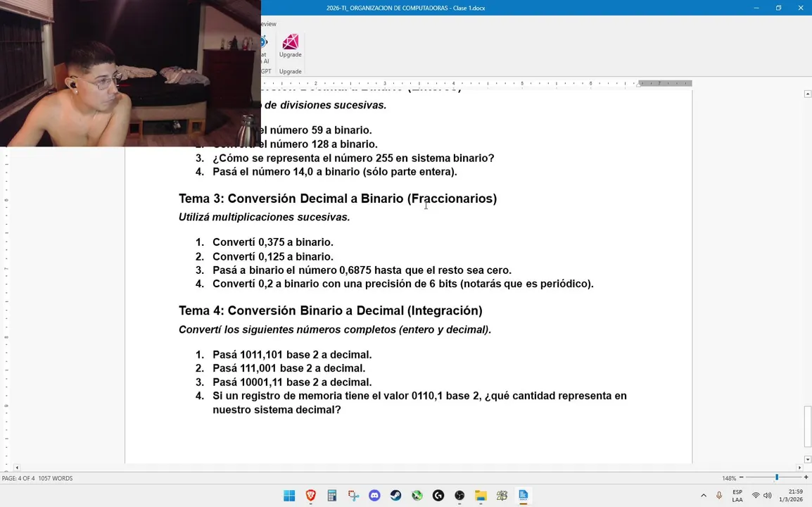Screen dimensions: 812x507
Task: Click the line about valor 0110,1 base 2
Action: (419, 403)
